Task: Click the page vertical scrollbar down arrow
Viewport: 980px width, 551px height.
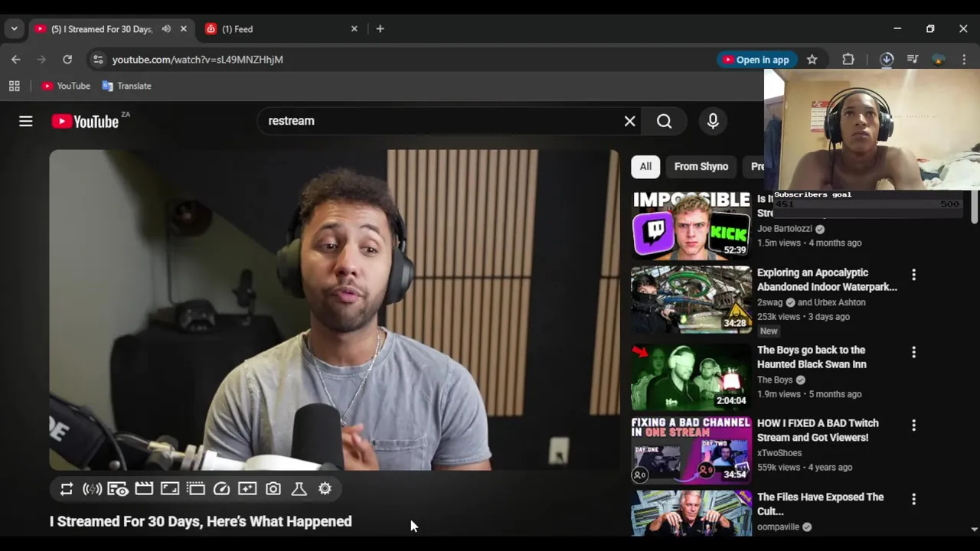Action: [974, 529]
